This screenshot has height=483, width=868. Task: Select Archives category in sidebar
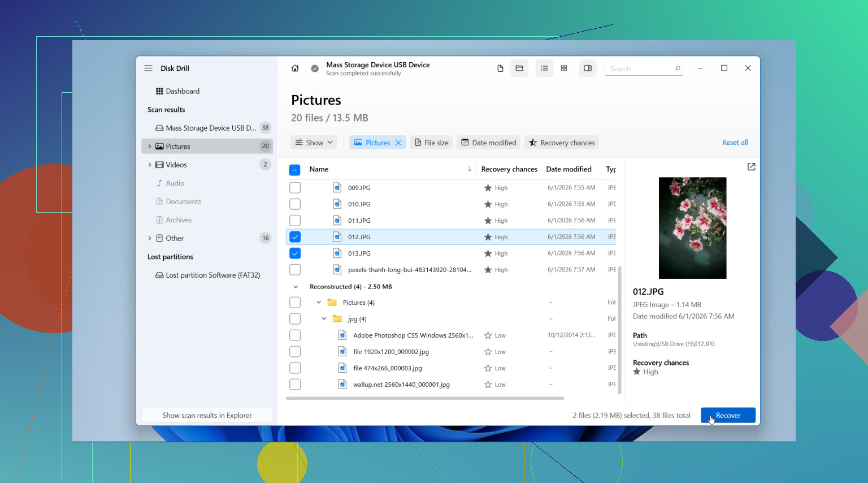[207, 220]
